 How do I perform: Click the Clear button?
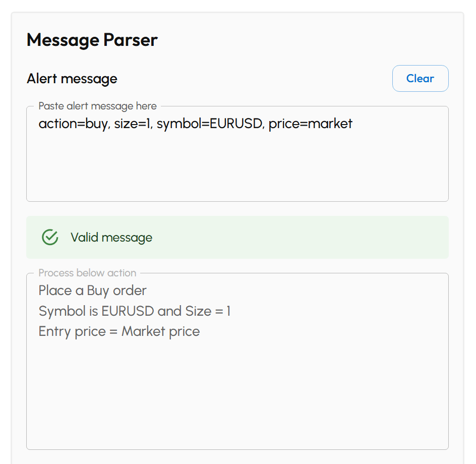(420, 78)
